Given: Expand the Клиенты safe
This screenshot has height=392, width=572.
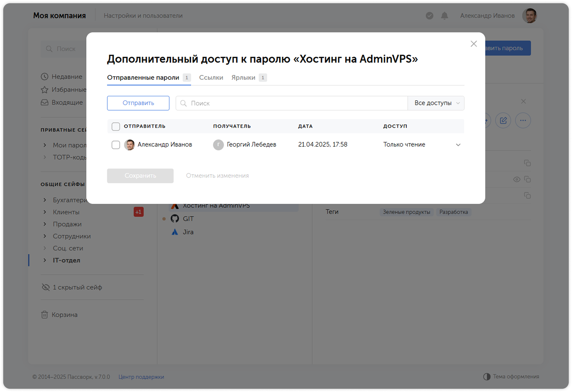Looking at the screenshot, I should [x=45, y=212].
